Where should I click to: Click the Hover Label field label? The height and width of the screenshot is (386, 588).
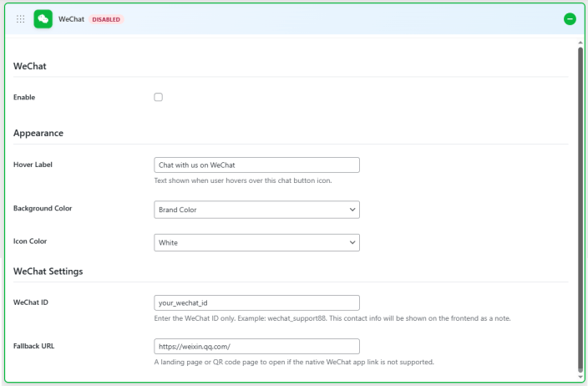coord(33,165)
